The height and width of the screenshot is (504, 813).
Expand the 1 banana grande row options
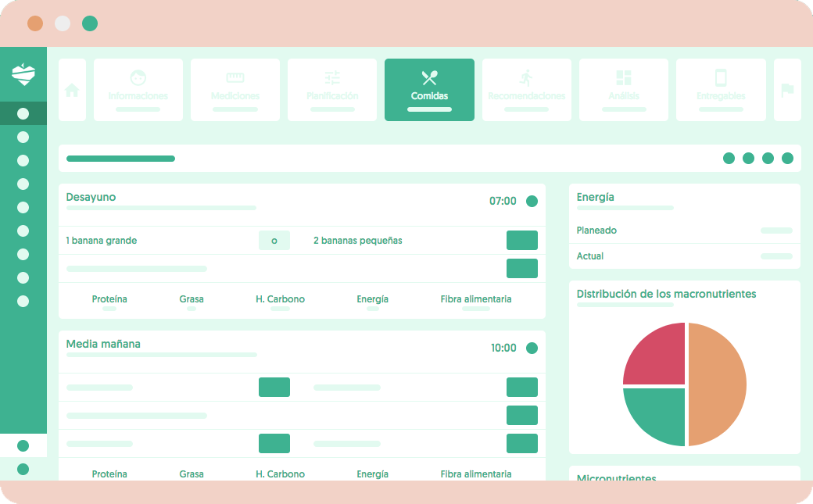pyautogui.click(x=521, y=240)
